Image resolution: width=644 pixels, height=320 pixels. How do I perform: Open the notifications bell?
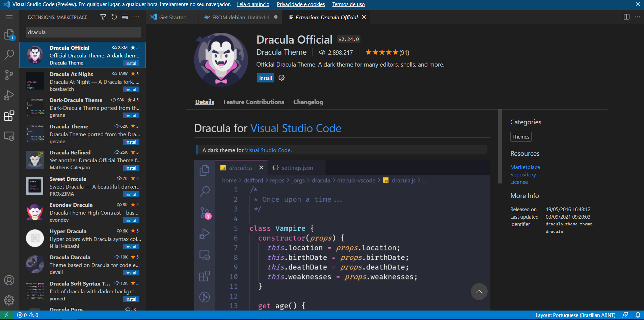point(638,315)
